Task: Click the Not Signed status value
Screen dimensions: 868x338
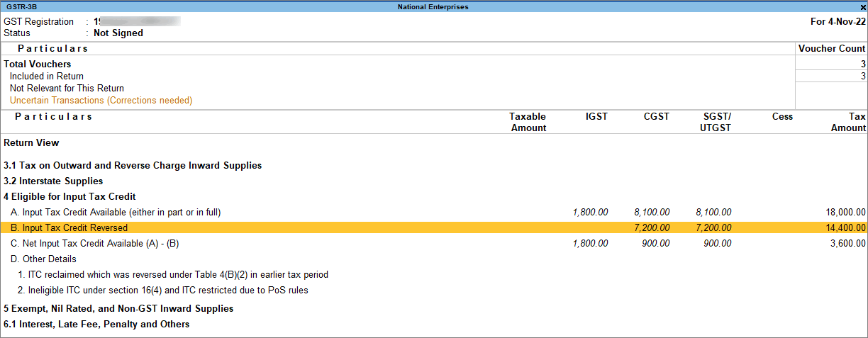Action: pyautogui.click(x=118, y=33)
